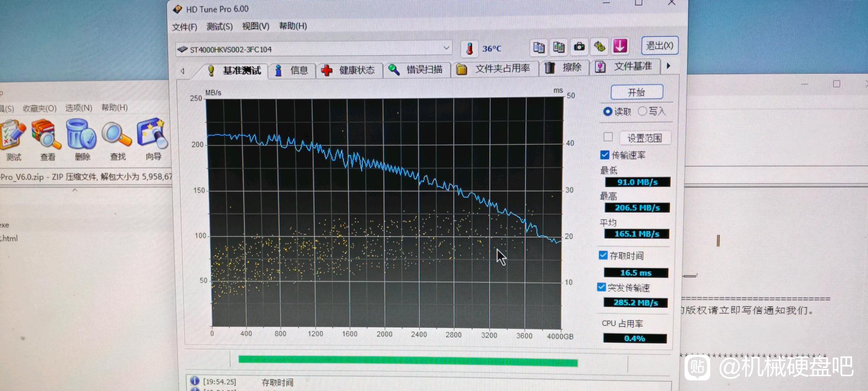Click the HD Tune Pro title bar icon

pyautogui.click(x=177, y=9)
